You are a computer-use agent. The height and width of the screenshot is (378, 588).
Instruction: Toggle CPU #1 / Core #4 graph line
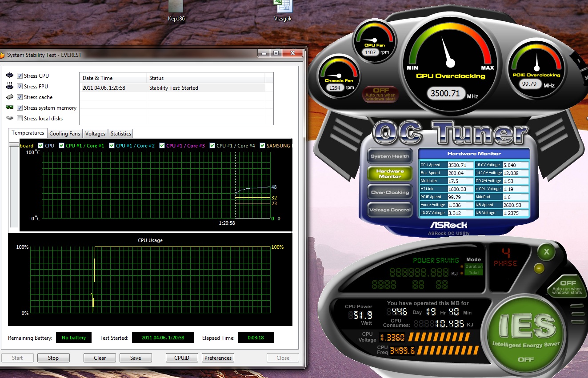point(212,146)
